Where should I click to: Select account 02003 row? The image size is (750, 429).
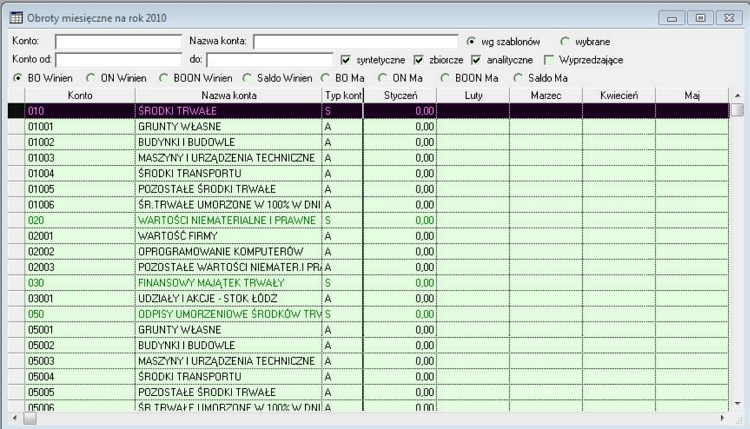368,267
